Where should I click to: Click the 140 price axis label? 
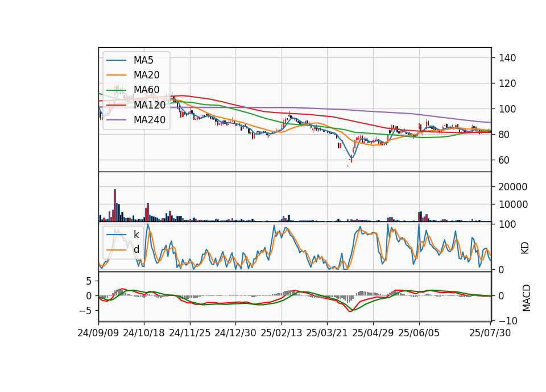click(507, 58)
